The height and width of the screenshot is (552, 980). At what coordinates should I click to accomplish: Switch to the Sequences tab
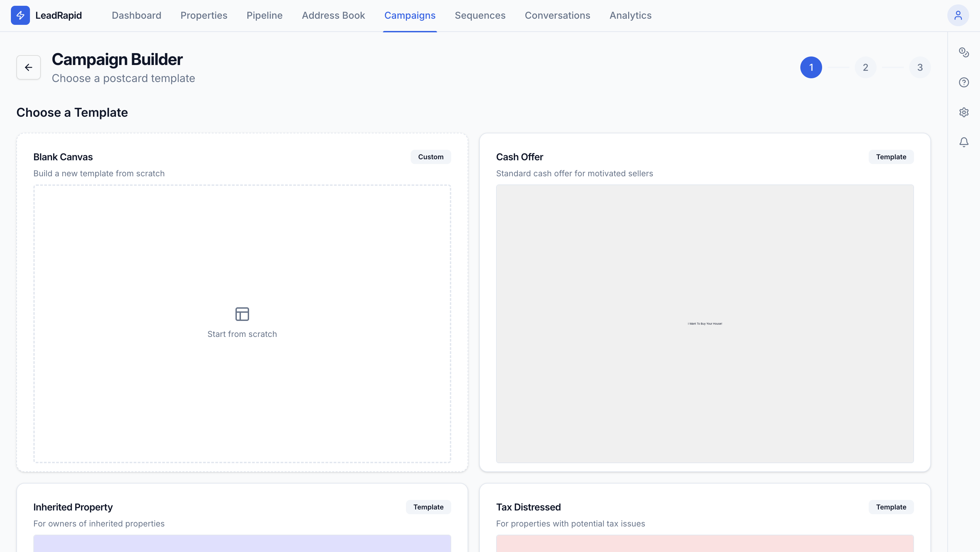click(480, 16)
